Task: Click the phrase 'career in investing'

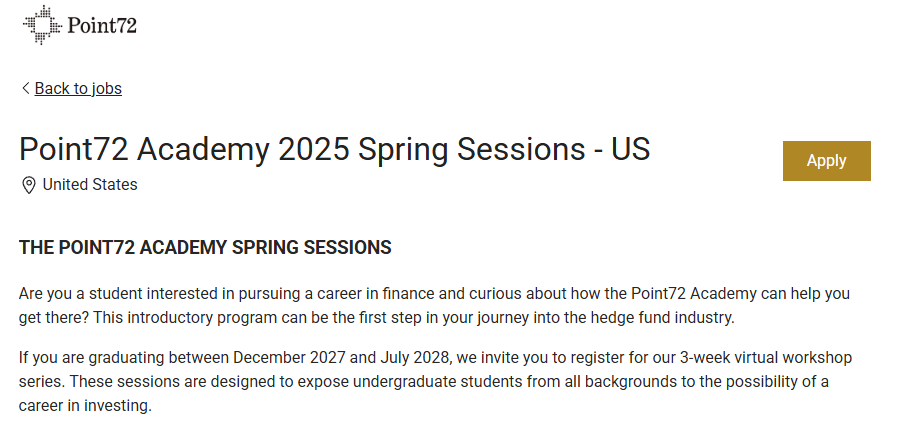Action: [85, 406]
